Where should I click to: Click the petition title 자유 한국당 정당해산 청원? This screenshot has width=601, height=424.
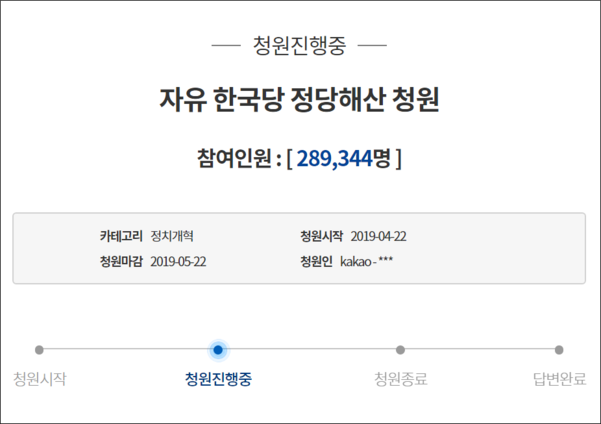tap(299, 100)
